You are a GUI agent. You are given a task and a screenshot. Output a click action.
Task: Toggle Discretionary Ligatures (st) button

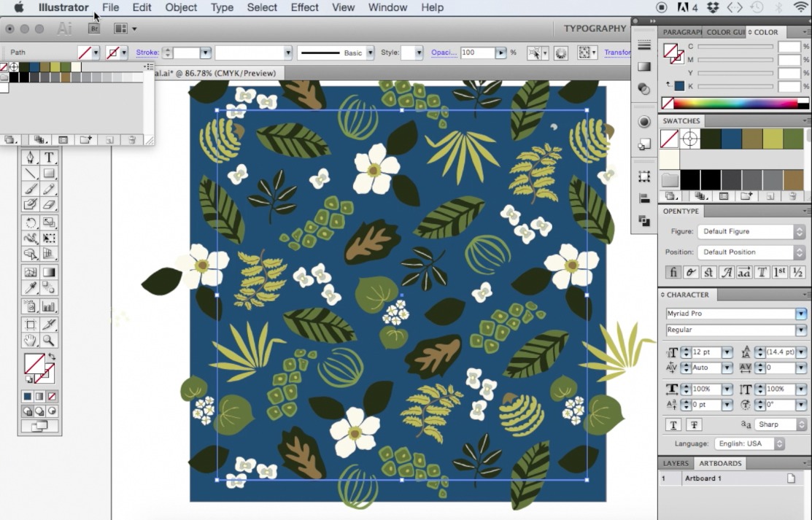pos(708,272)
